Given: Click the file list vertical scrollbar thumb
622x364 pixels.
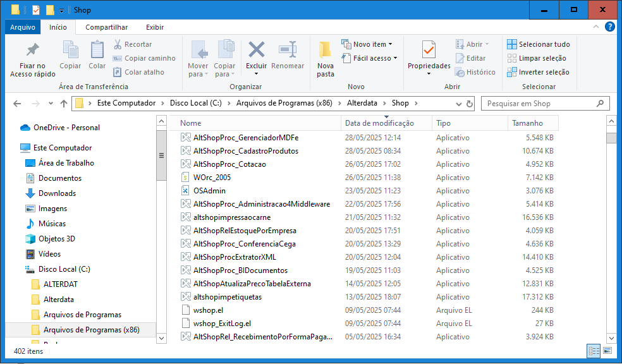Looking at the screenshot, I should tap(611, 138).
